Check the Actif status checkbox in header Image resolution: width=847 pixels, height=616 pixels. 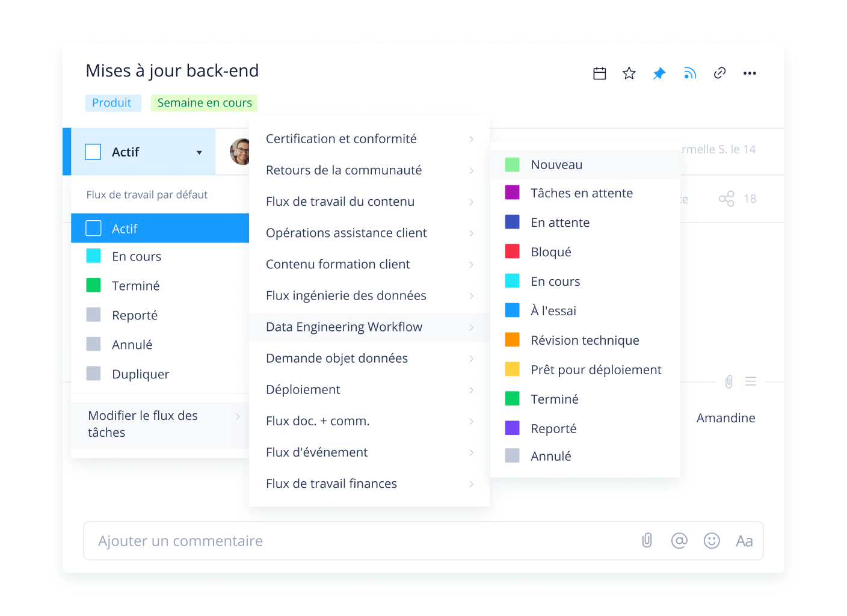pyautogui.click(x=93, y=152)
